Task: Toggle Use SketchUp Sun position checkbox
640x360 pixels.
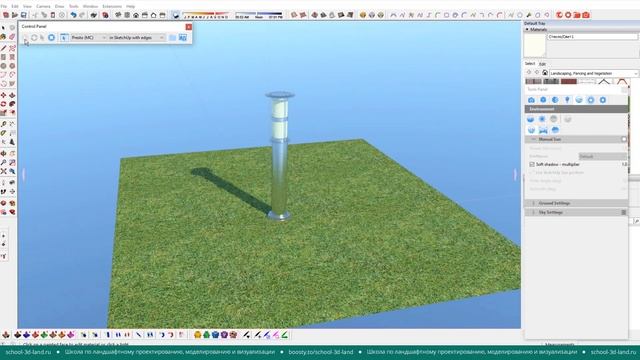Action: tap(532, 173)
